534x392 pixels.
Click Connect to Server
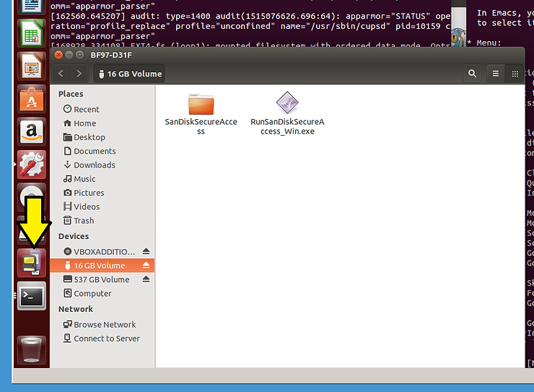106,339
